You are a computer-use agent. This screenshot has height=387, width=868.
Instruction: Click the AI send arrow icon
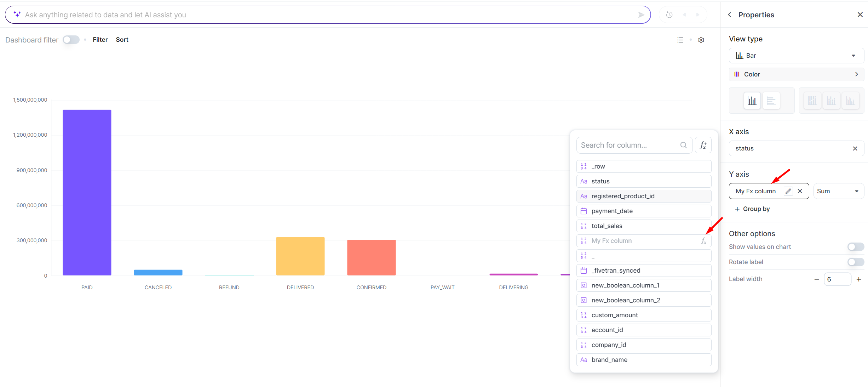point(640,15)
